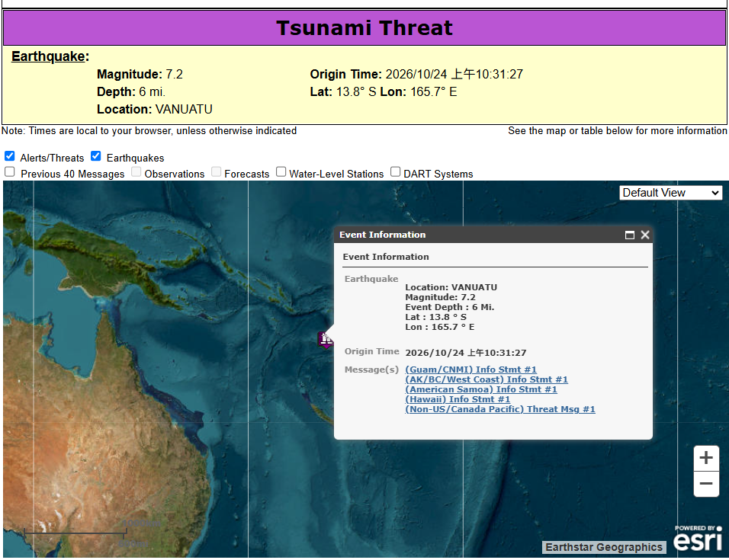
Task: Open the Default View dropdown
Action: coord(670,193)
